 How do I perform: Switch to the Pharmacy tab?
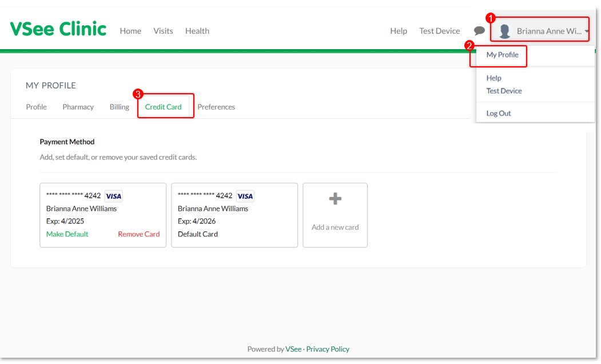[78, 107]
